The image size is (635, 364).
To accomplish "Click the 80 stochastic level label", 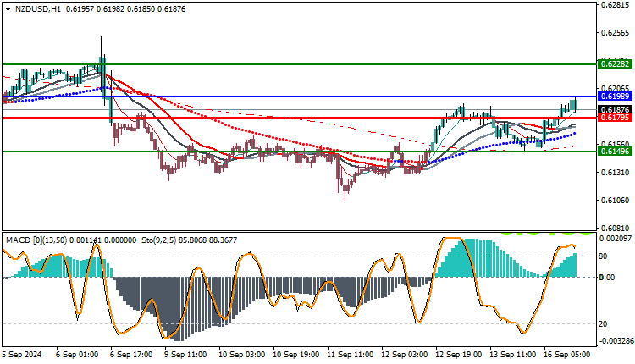I will pos(603,256).
